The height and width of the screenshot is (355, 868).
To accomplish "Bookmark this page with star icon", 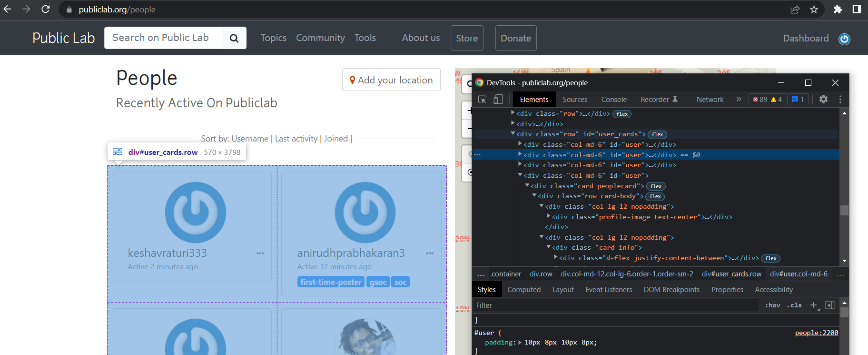I will [814, 10].
